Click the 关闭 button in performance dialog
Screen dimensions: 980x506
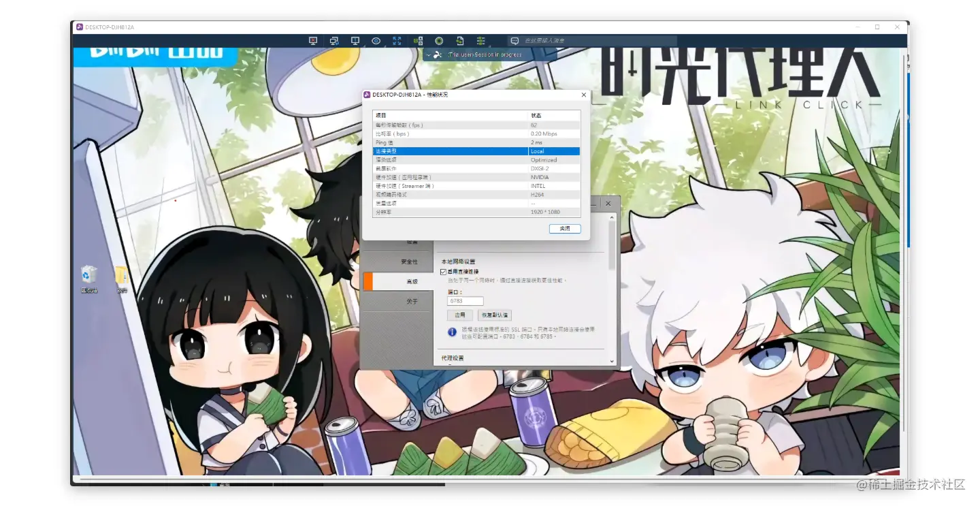(x=565, y=229)
